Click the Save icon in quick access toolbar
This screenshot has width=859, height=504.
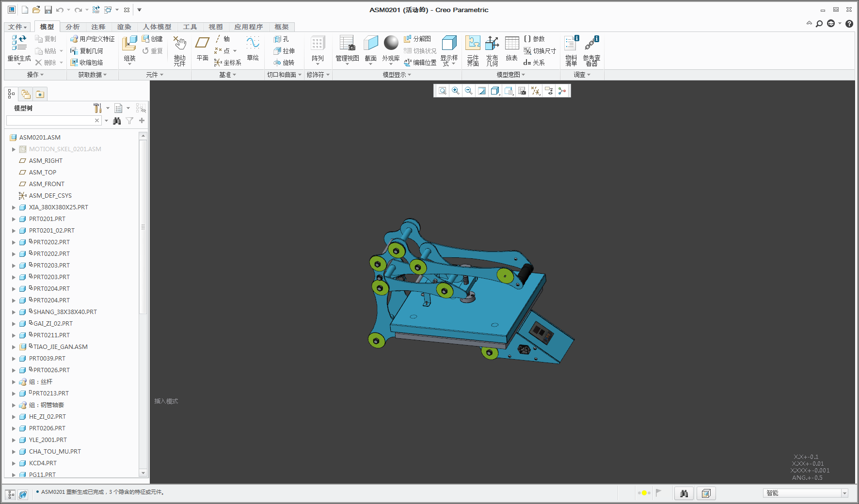point(48,10)
